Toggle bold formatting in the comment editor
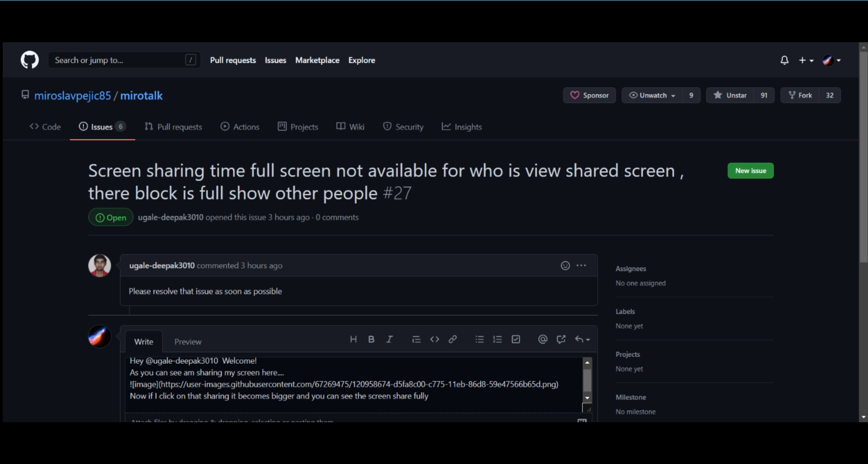Viewport: 868px width, 464px height. coord(371,339)
